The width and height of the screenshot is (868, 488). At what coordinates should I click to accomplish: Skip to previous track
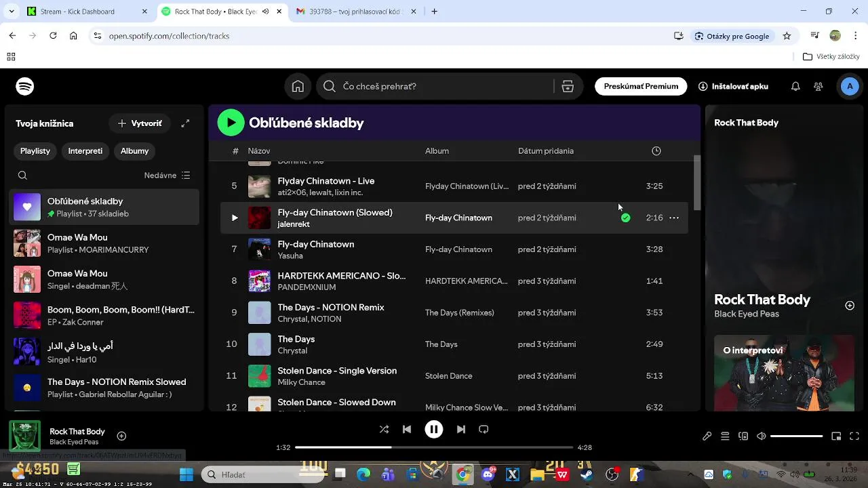pos(407,429)
